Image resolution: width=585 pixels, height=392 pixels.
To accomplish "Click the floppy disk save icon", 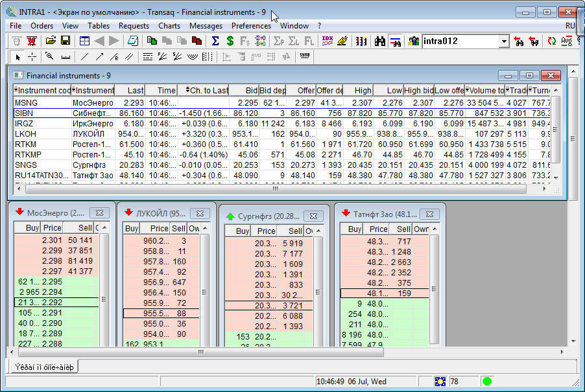I will click(x=64, y=41).
